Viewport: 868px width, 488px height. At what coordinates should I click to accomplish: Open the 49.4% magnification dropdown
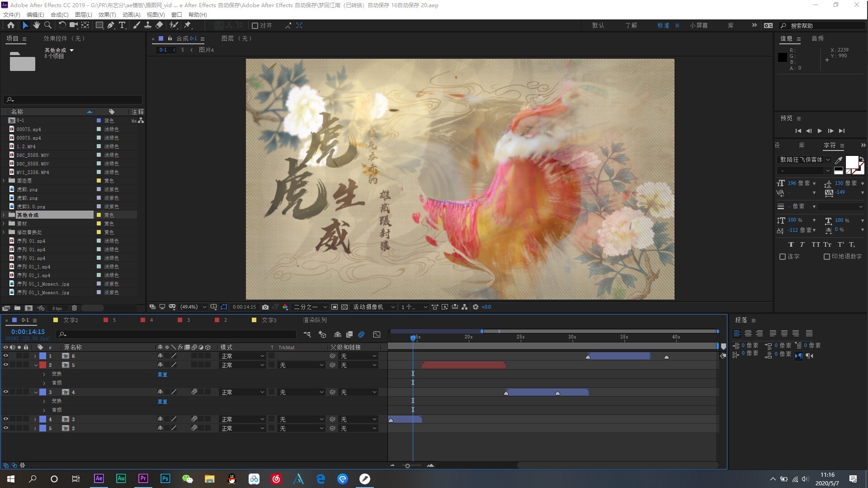[x=193, y=307]
